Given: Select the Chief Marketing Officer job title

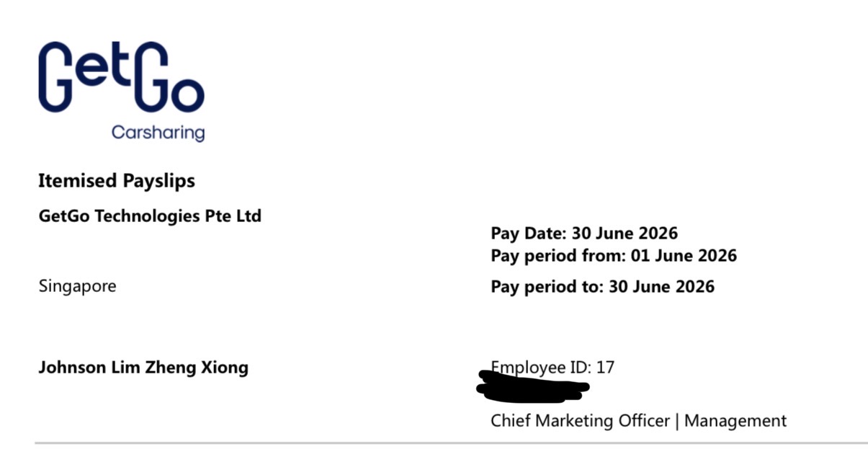Looking at the screenshot, I should (x=581, y=420).
